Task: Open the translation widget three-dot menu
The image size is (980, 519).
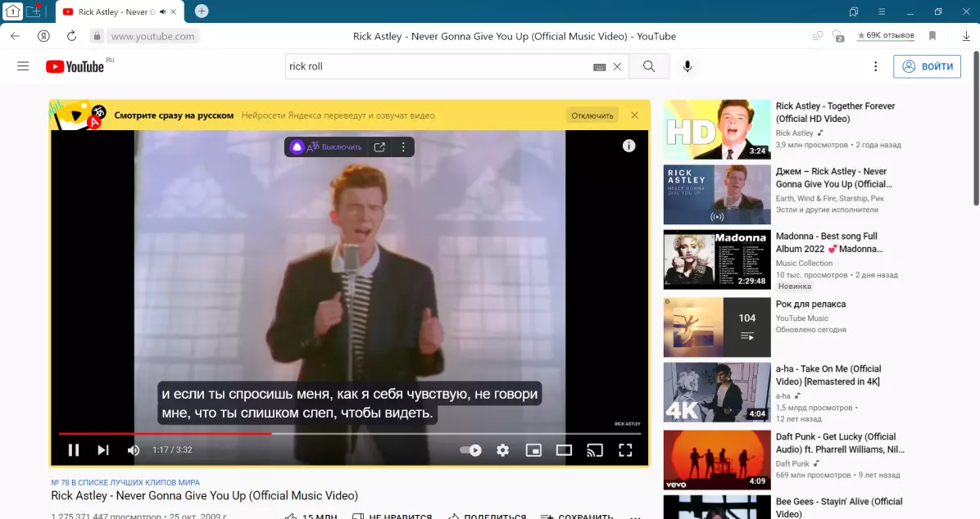Action: click(403, 147)
